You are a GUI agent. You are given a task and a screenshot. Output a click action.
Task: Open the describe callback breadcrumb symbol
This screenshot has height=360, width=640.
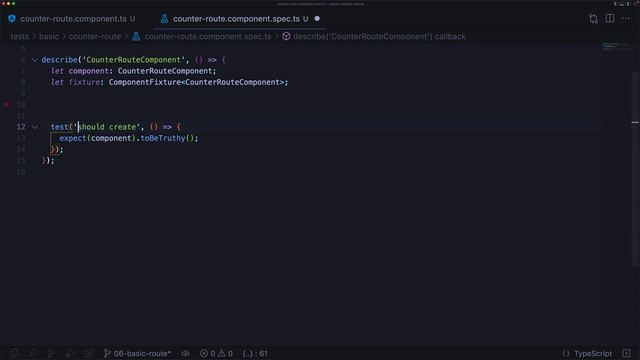(379, 36)
